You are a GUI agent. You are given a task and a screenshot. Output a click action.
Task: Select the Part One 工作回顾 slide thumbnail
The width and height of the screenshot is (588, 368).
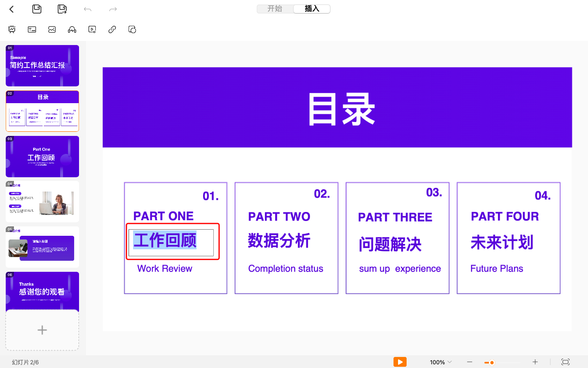(x=42, y=156)
